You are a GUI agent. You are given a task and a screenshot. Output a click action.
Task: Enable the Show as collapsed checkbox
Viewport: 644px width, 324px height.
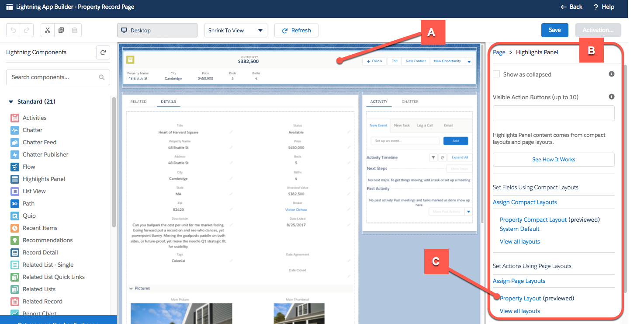[x=496, y=74]
